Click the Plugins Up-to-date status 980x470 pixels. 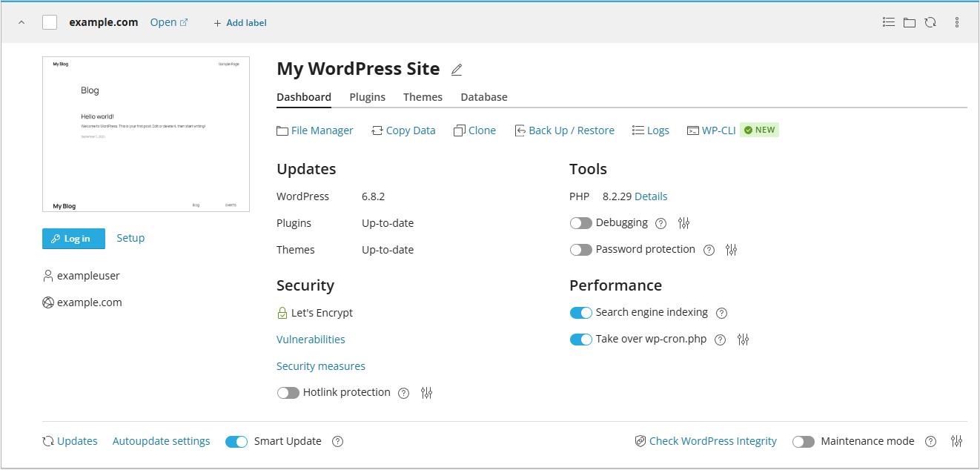[x=388, y=223]
